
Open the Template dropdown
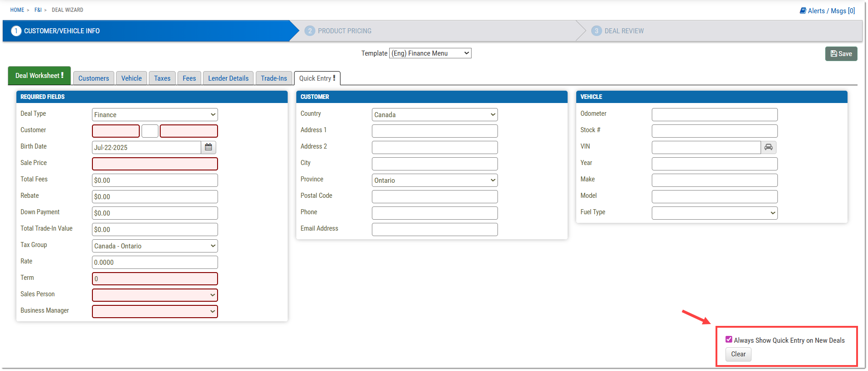click(430, 53)
